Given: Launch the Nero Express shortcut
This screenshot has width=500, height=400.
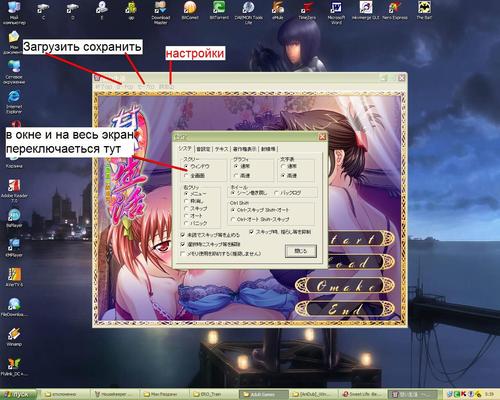Looking at the screenshot, I should (x=395, y=11).
